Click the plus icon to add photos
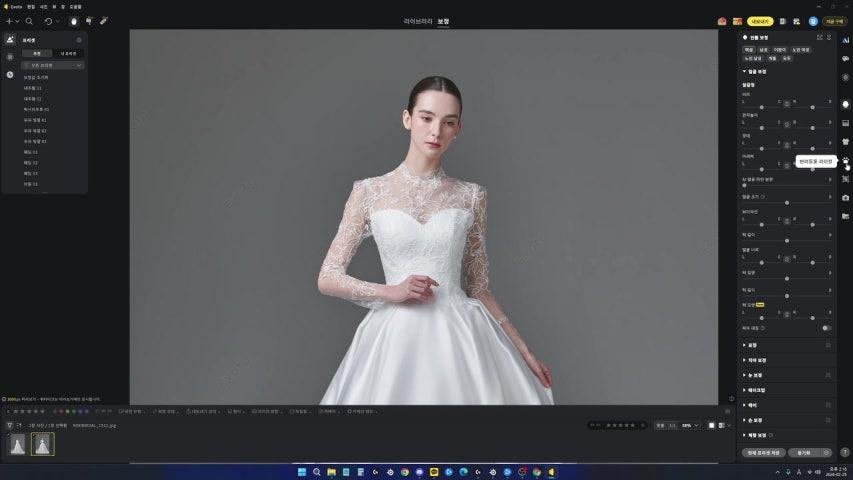 pyautogui.click(x=9, y=21)
